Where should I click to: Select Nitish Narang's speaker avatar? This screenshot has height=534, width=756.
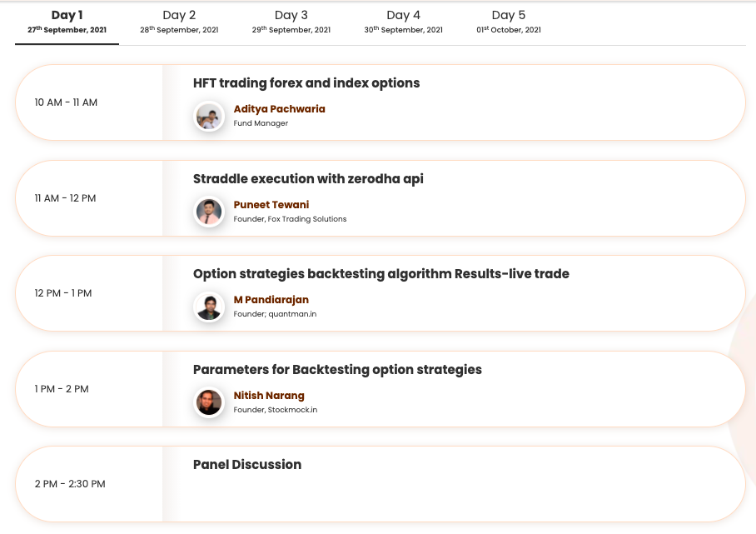pyautogui.click(x=209, y=402)
